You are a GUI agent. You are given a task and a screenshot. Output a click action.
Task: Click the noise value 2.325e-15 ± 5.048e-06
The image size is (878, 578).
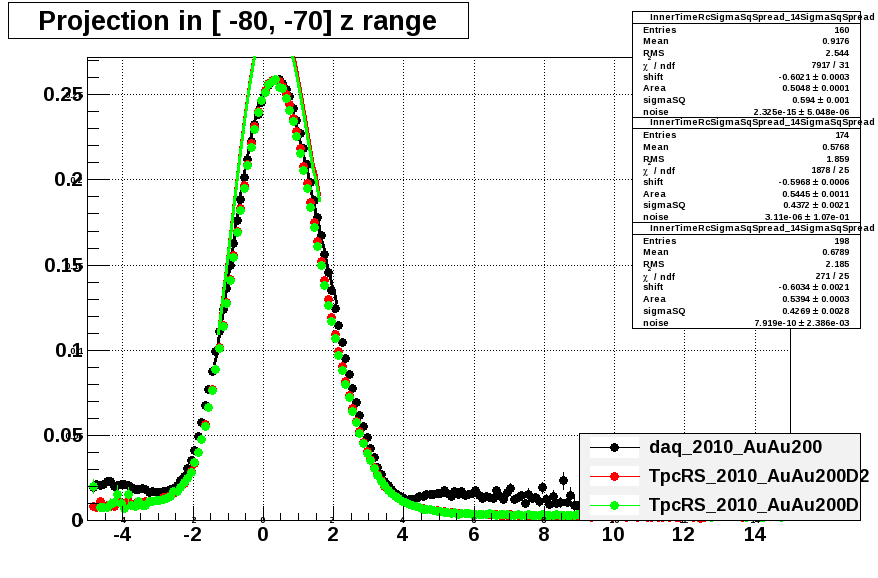click(801, 112)
